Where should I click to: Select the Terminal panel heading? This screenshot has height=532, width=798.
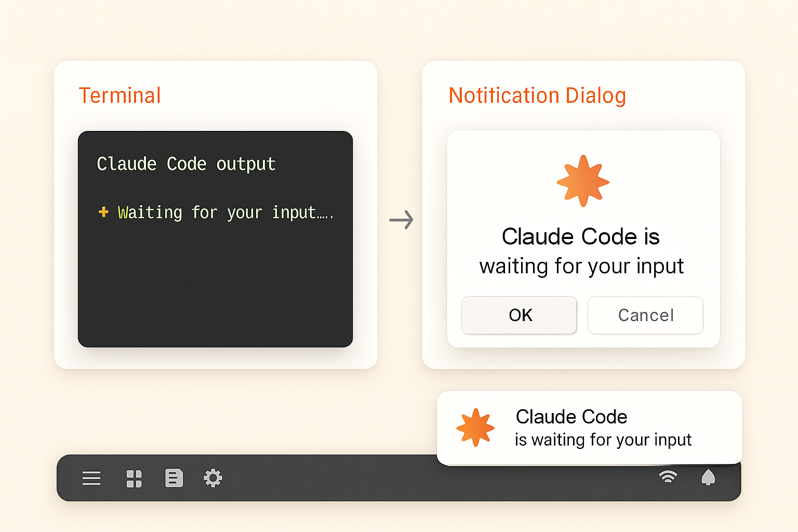point(119,95)
